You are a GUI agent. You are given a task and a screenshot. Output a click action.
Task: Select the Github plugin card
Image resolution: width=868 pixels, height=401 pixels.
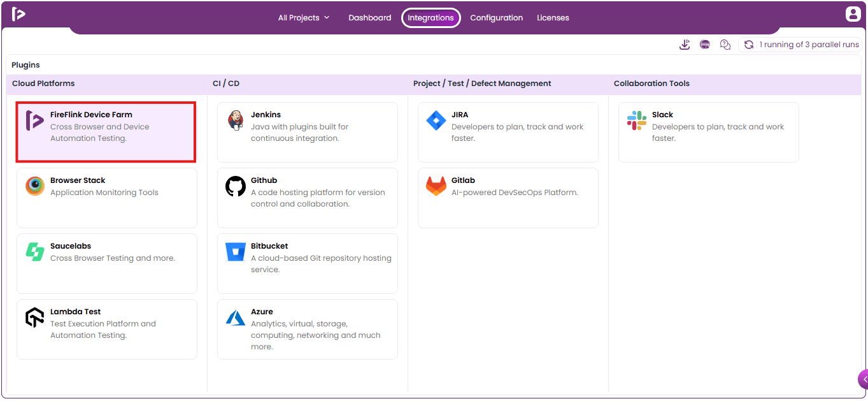(x=308, y=198)
